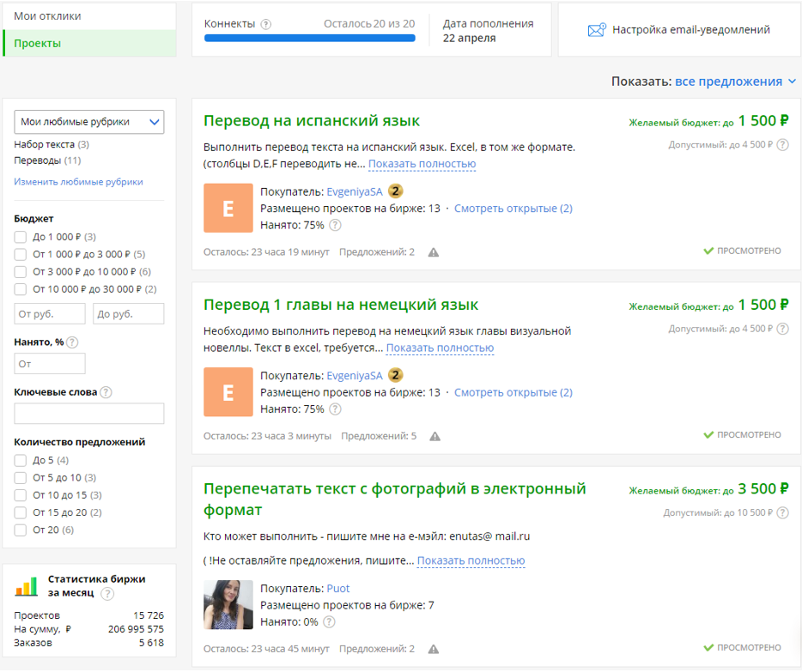Go to Мои отклики menu item
802x672 pixels.
tap(47, 16)
